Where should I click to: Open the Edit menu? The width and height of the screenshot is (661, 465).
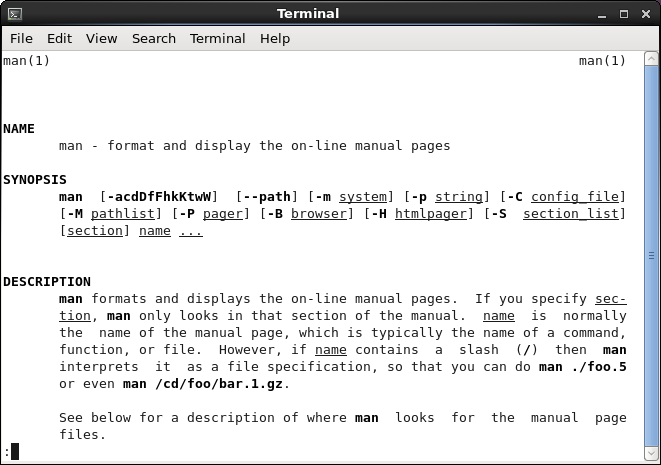(59, 38)
